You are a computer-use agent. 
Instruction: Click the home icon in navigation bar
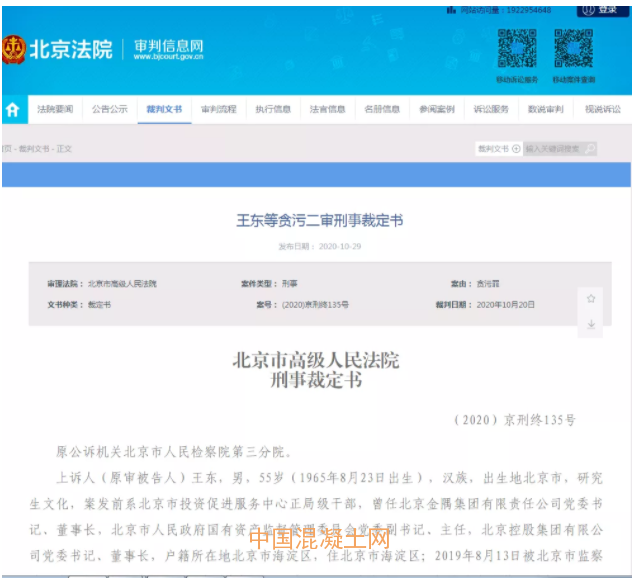click(x=13, y=110)
